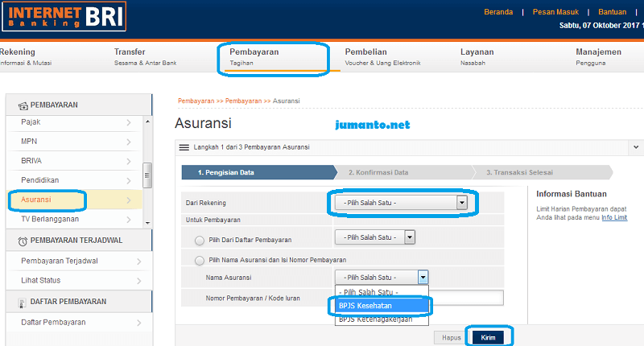Open the Bantuan link

coord(612,12)
